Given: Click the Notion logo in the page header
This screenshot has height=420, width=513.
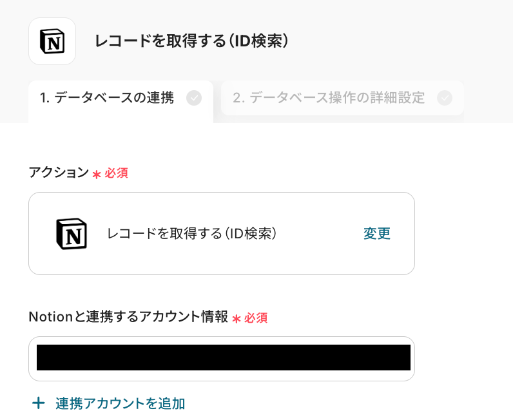Looking at the screenshot, I should [x=52, y=41].
